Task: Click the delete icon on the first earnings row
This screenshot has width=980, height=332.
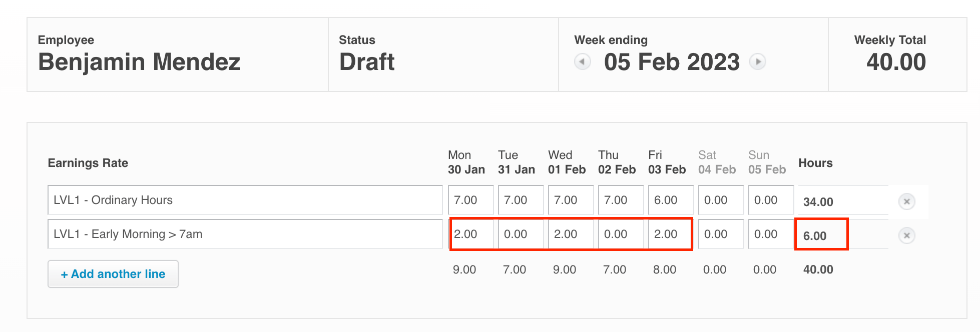Action: 906,201
